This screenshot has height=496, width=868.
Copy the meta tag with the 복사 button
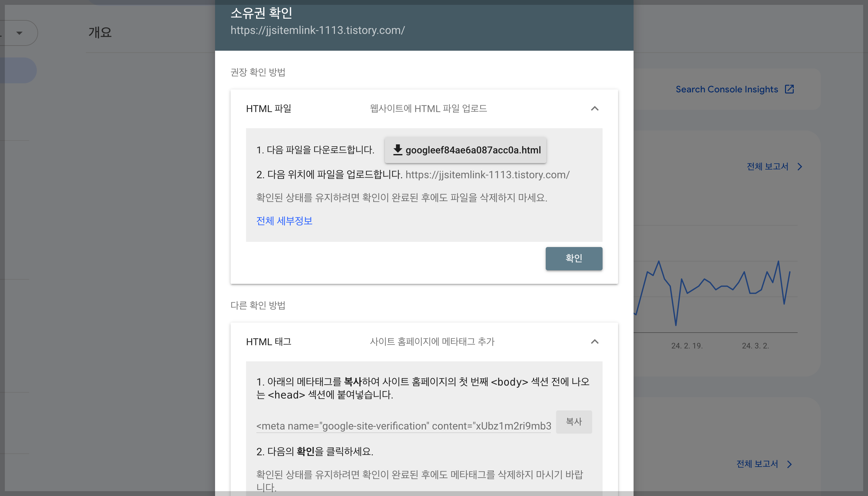(574, 422)
